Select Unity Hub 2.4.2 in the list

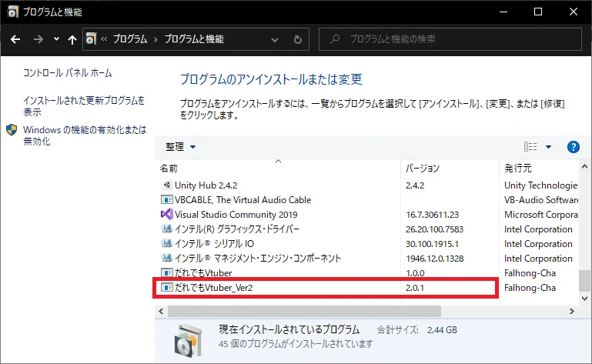pyautogui.click(x=206, y=185)
